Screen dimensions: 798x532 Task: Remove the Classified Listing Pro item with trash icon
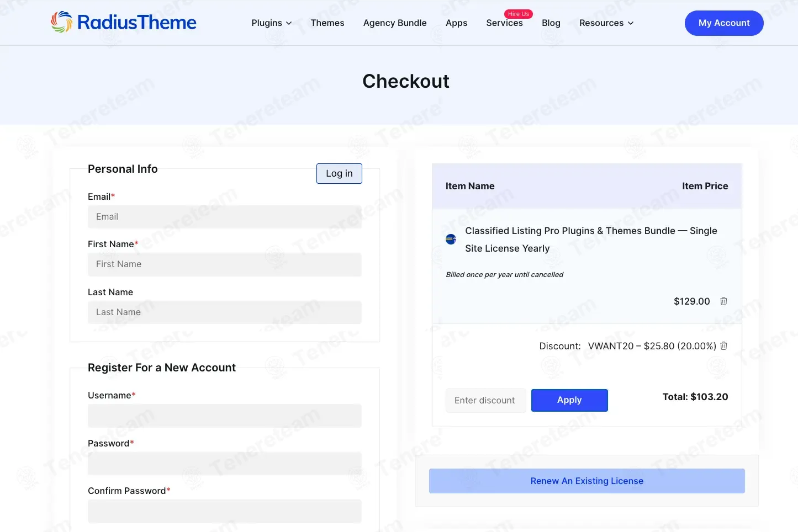(x=723, y=301)
